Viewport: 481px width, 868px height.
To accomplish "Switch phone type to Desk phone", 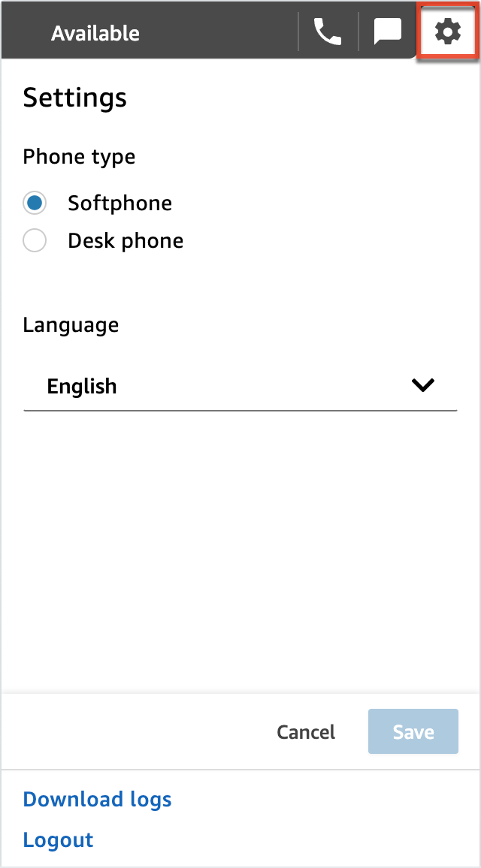I will point(35,240).
